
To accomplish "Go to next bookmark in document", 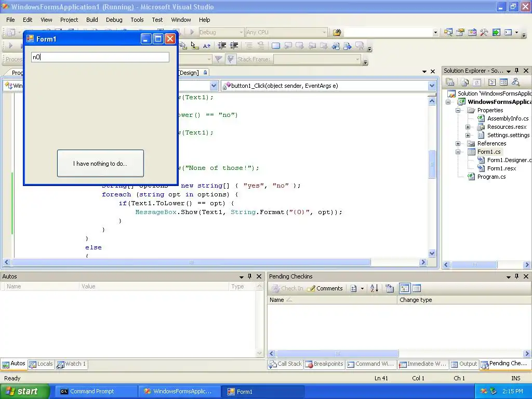I will click(347, 46).
